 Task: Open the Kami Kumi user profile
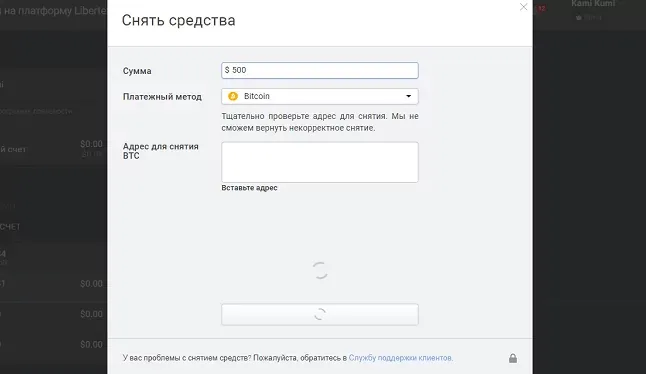pos(593,4)
